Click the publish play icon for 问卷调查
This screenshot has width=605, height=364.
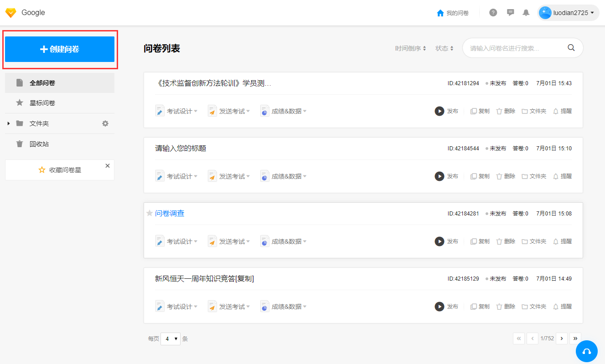click(439, 241)
